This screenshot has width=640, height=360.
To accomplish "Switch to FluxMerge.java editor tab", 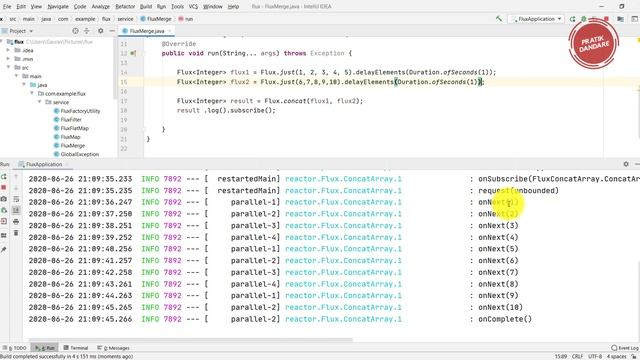I will click(147, 31).
